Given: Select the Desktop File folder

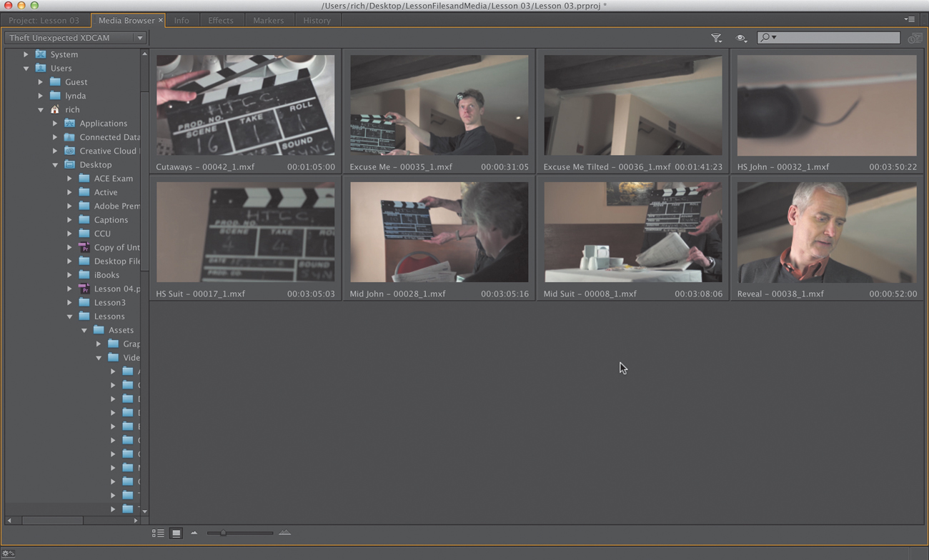Looking at the screenshot, I should 116,261.
